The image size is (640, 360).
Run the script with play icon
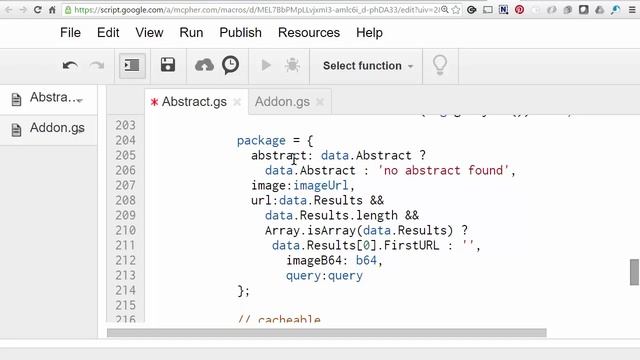[x=266, y=65]
